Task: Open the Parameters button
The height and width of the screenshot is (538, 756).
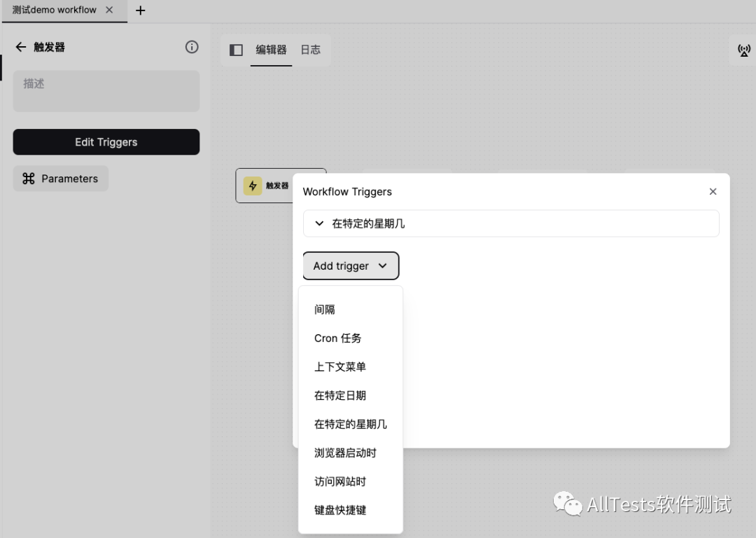Action: tap(61, 179)
